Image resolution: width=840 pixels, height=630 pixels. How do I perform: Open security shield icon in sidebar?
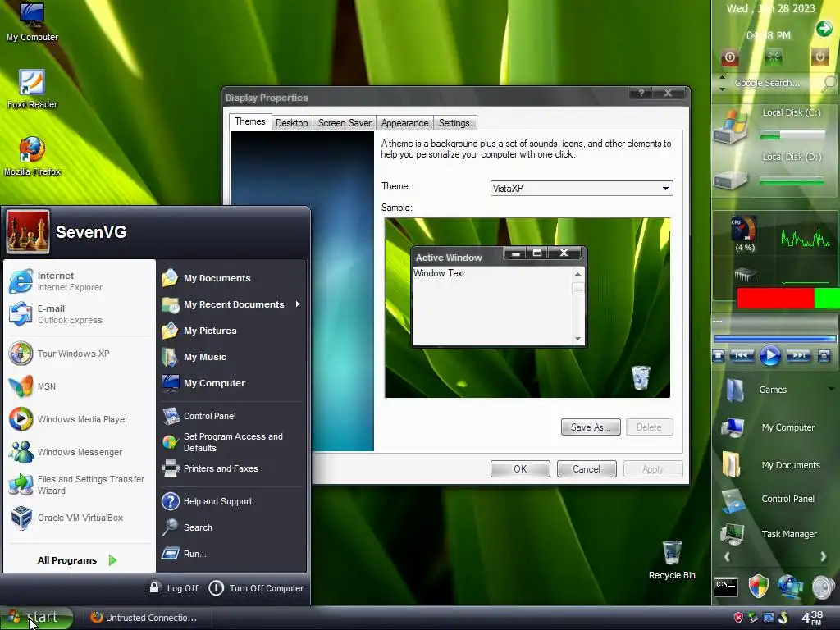pos(758,587)
